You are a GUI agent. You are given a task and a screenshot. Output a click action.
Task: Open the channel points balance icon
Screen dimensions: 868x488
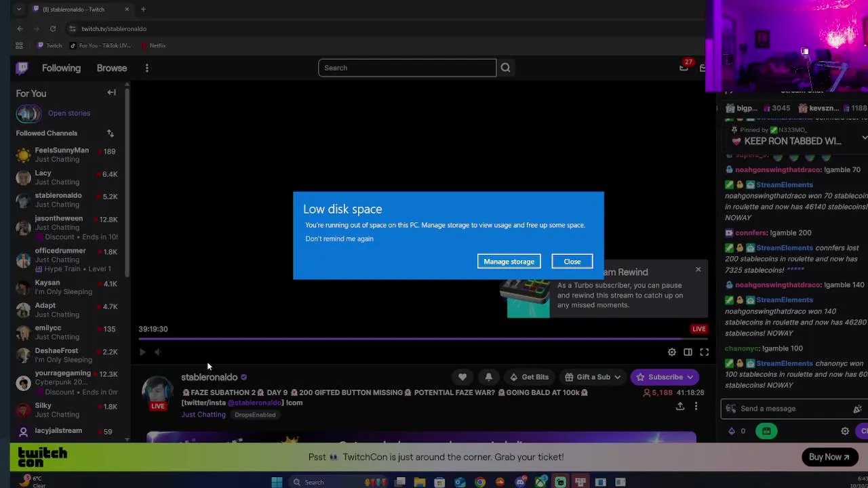coord(732,431)
